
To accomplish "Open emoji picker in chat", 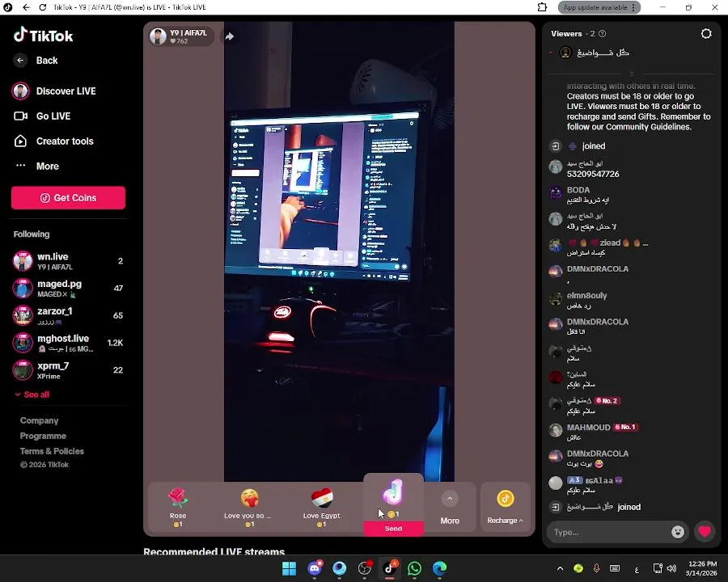I will [x=678, y=532].
